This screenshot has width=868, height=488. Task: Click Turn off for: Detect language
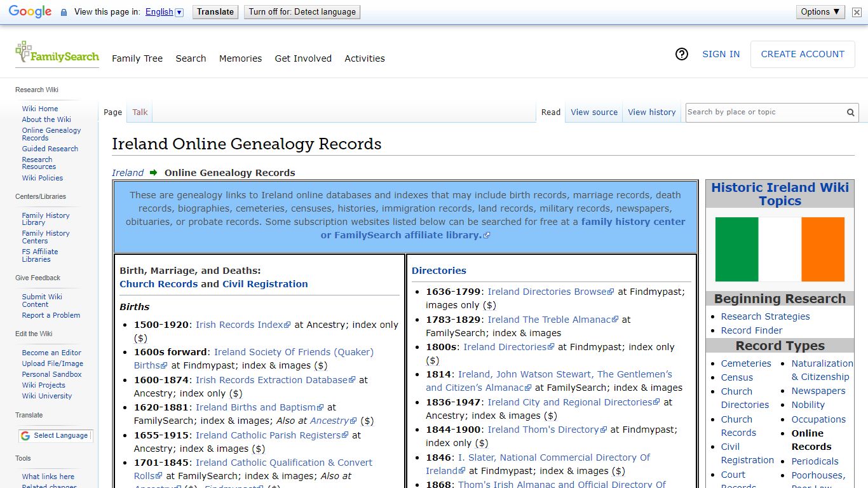point(302,12)
